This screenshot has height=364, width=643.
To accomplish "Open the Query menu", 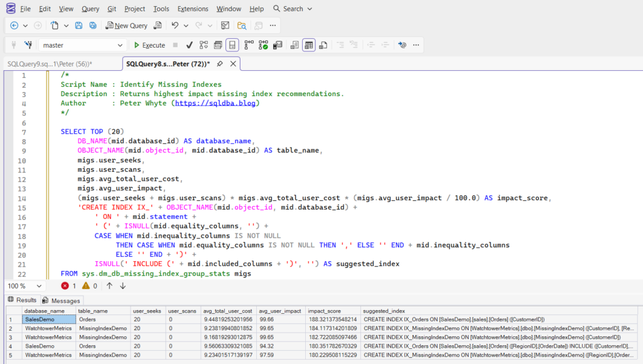I will click(x=90, y=8).
